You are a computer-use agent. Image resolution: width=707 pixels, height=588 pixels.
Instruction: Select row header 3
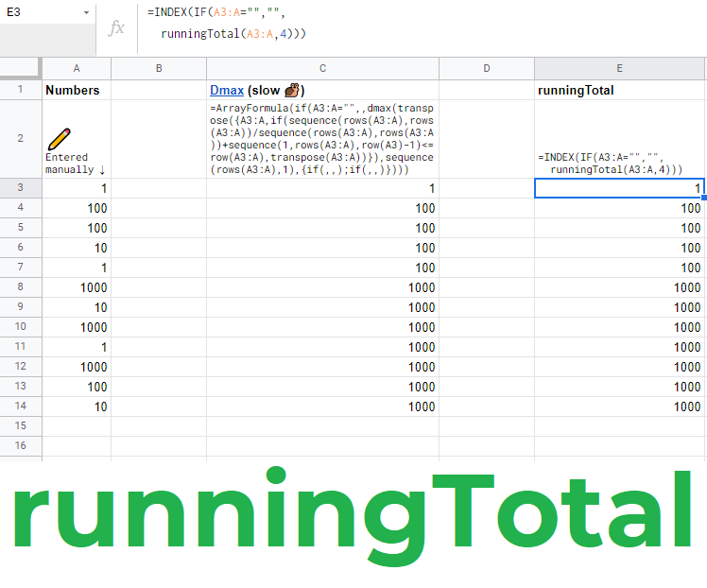click(x=20, y=187)
